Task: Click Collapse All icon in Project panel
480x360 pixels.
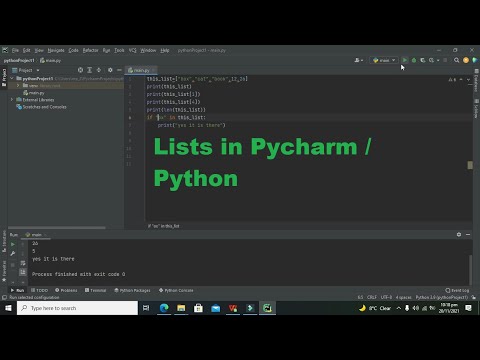Action: 99,70
